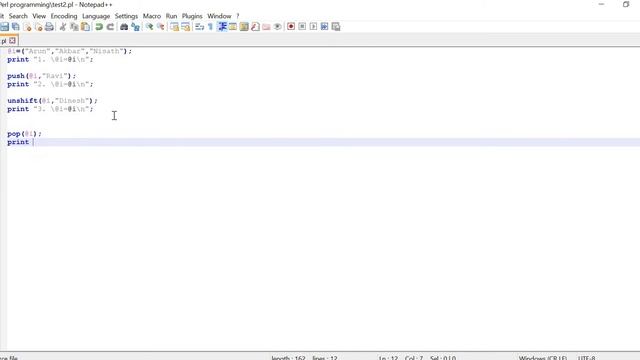Screen dimensions: 640x360
Task: Click Windows (CR LF) in status bar
Action: point(542,358)
